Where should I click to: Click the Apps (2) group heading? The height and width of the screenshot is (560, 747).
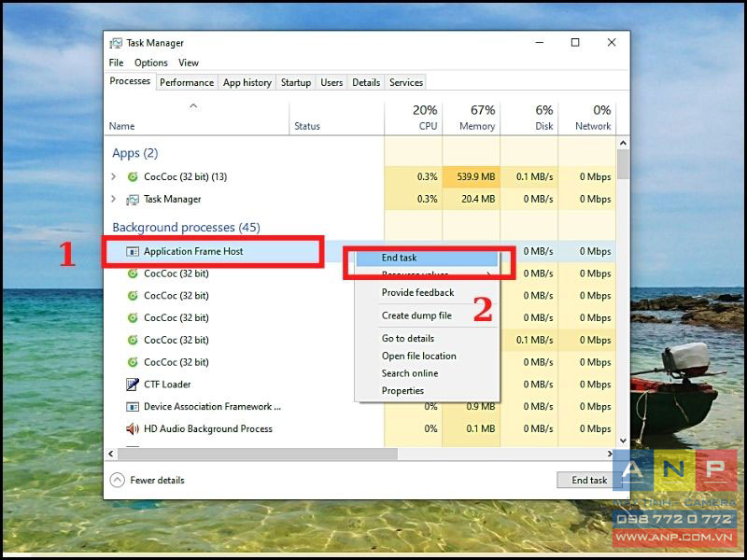tap(134, 153)
